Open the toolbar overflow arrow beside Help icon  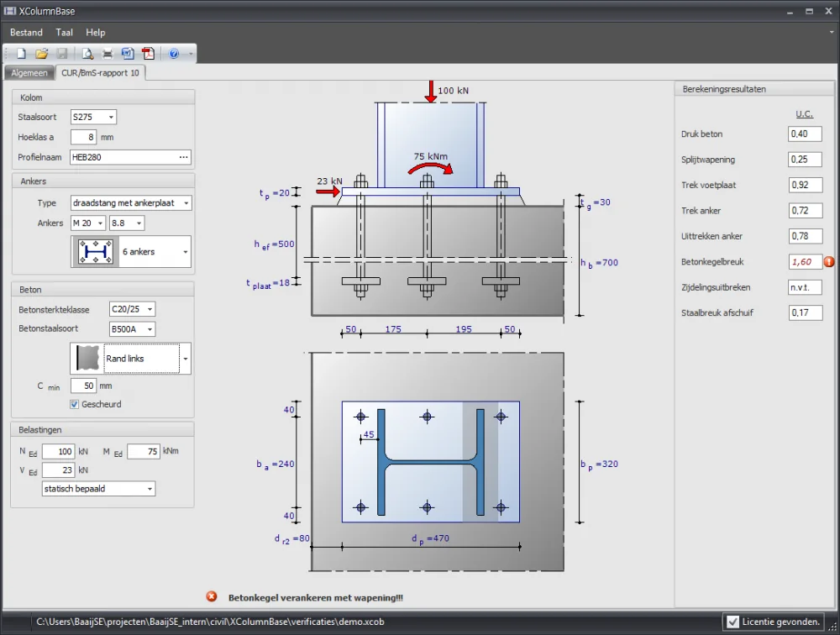click(x=190, y=54)
